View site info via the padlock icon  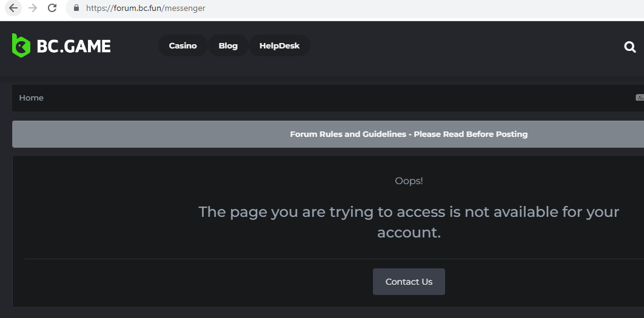(x=76, y=8)
